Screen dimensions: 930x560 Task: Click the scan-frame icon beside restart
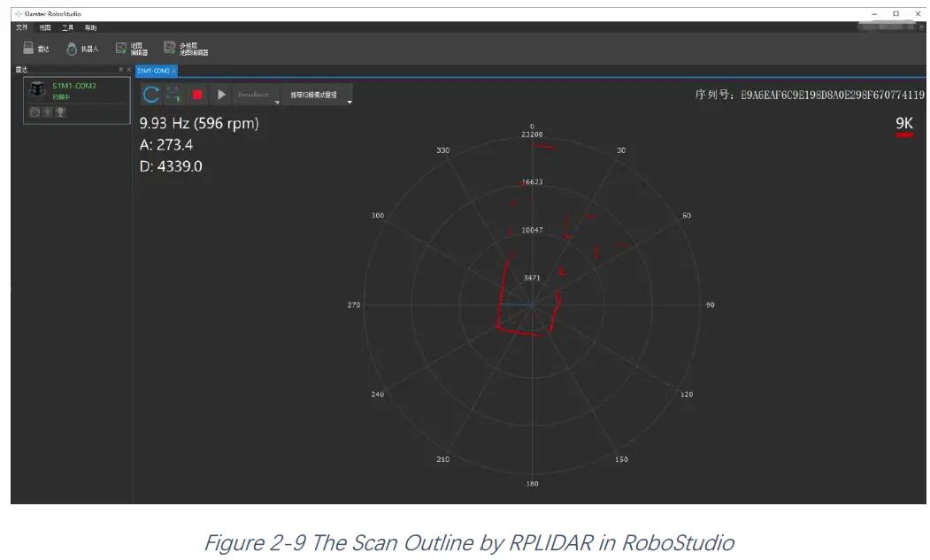pos(173,95)
